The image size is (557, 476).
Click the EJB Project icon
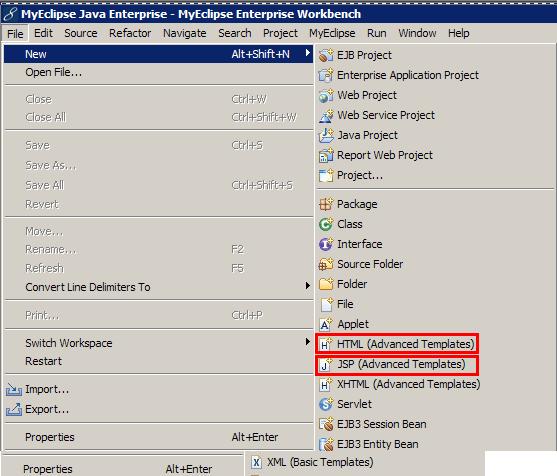(x=326, y=55)
